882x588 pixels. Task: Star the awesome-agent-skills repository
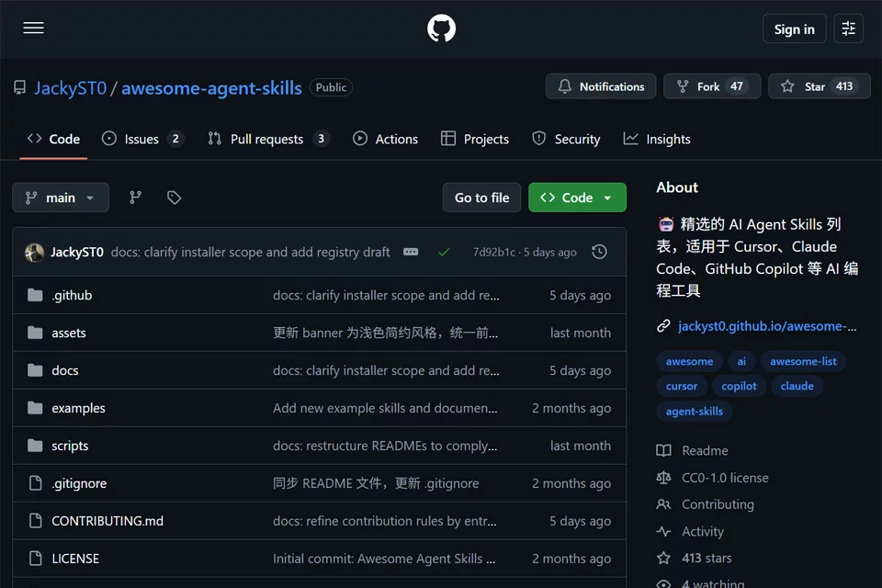(819, 86)
